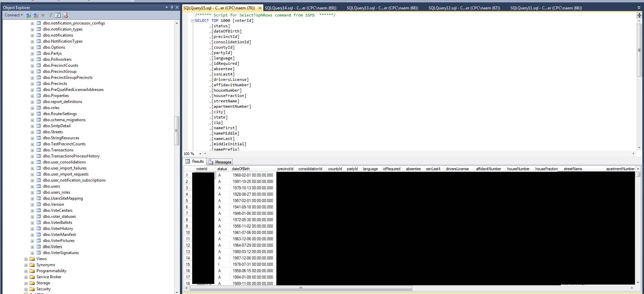
Task: Click the dbo.VoterHistory table icon
Action: (39, 229)
